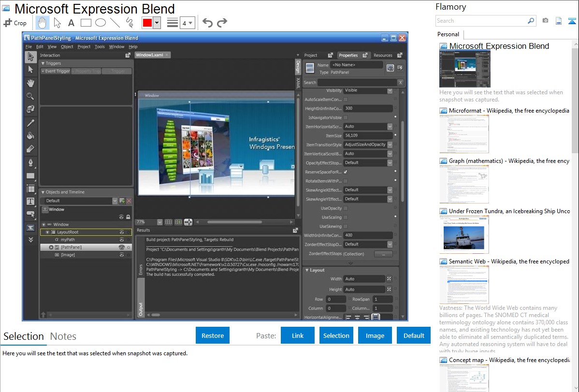Undo the last annotation

click(x=207, y=23)
